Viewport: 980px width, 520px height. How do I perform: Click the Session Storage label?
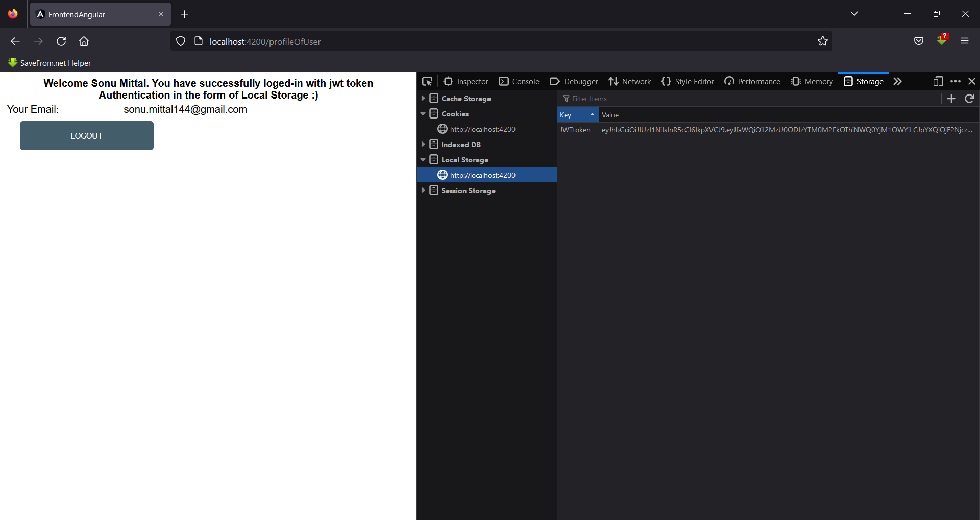click(468, 191)
